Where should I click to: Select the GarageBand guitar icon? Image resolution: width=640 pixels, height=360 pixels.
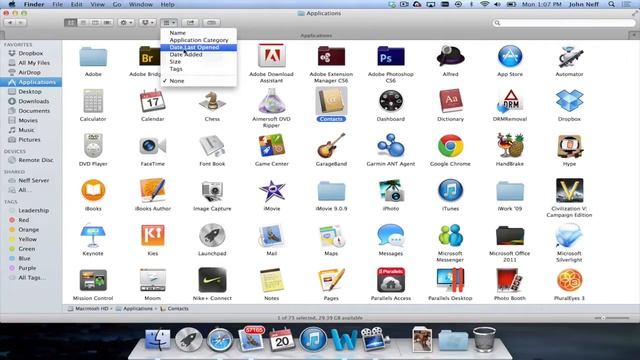coord(331,146)
